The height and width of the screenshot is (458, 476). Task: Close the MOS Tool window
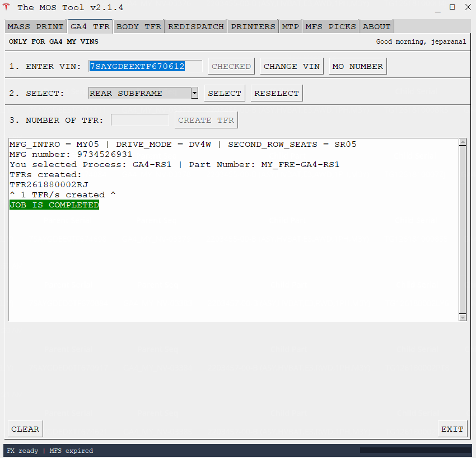pos(468,7)
